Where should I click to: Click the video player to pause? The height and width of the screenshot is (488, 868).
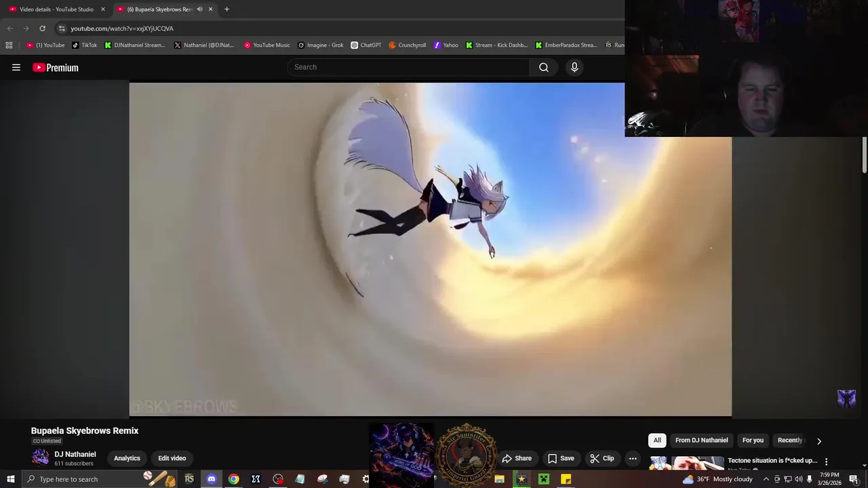430,249
